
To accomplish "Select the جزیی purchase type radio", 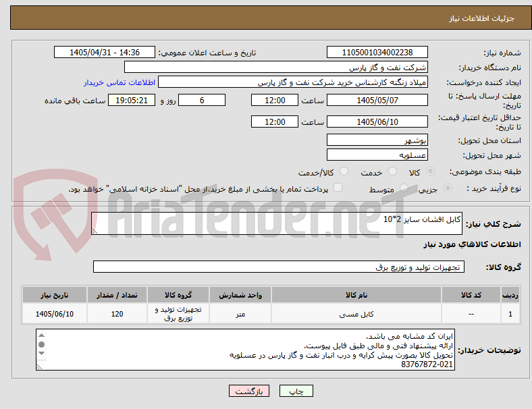I will (448, 188).
